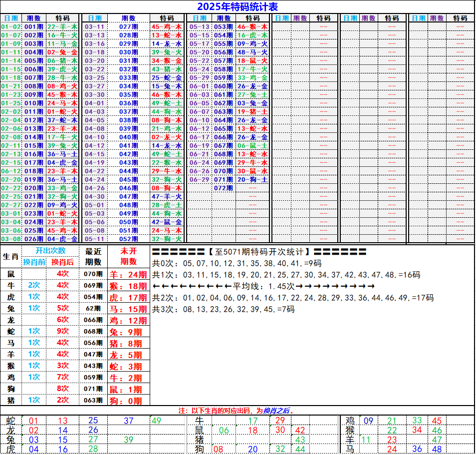Image resolution: width=476 pixels, height=455 pixels.
Task: Click the green 49 beside 蛇 row
Action: click(156, 421)
